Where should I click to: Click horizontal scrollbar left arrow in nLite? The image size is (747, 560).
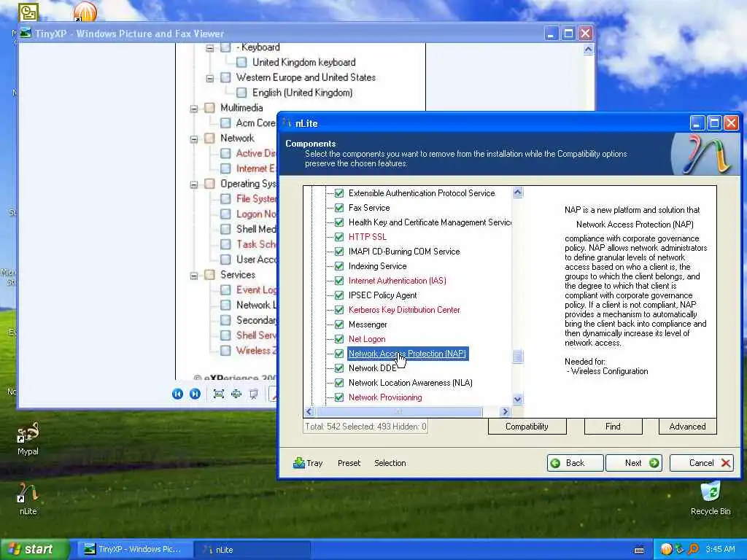tap(309, 411)
